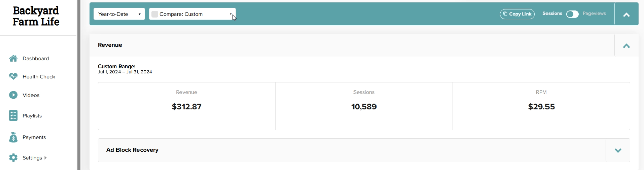Expand the Settings submenu arrow

coord(45,158)
